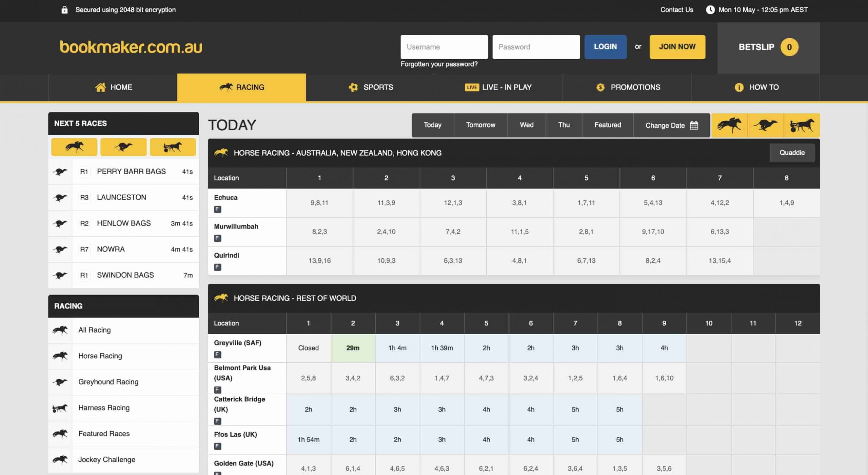
Task: Click the horse icon next to Jockey Challenge
Action: pyautogui.click(x=60, y=459)
